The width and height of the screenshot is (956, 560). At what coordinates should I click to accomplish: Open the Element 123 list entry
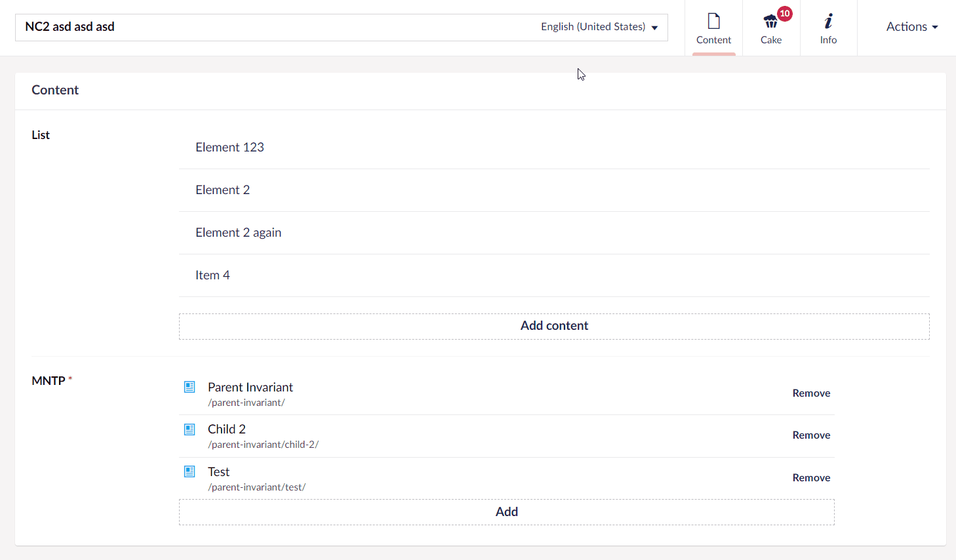pos(229,147)
